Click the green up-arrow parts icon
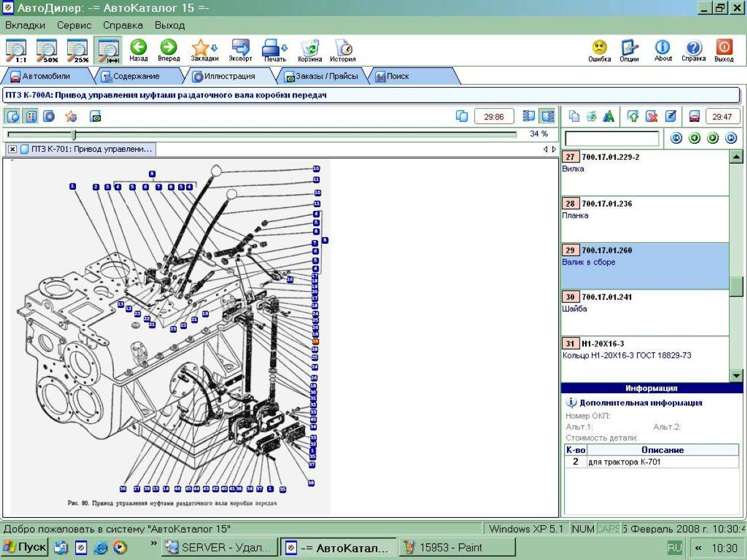Screen dimensions: 747x560 coord(633,116)
